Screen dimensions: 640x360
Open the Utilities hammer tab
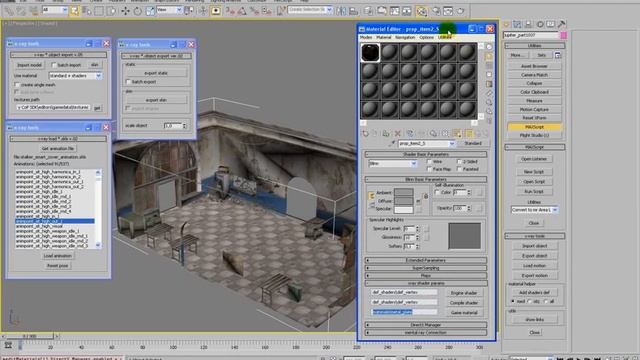tap(562, 24)
